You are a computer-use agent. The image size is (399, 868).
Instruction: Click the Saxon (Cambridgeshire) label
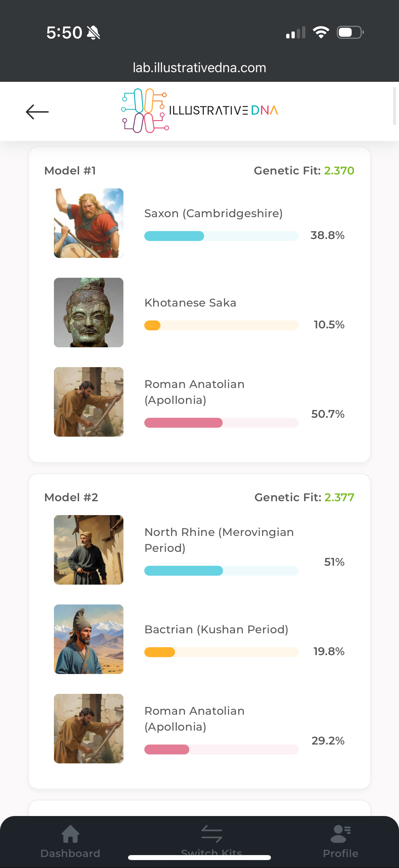213,213
